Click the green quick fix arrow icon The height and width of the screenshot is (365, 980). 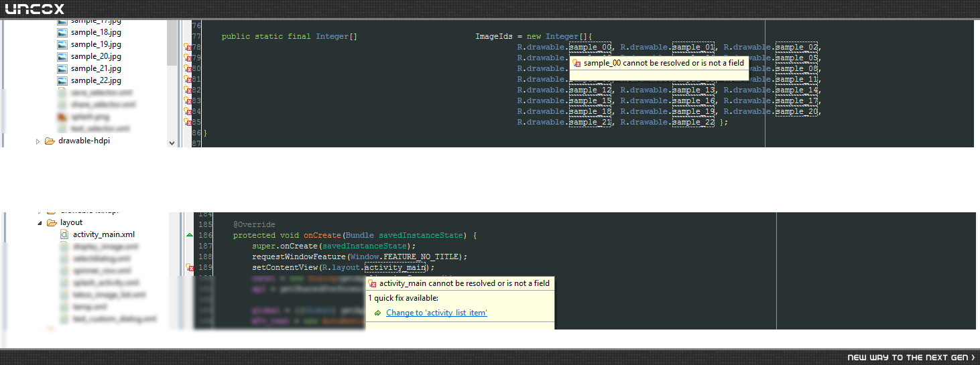point(378,313)
